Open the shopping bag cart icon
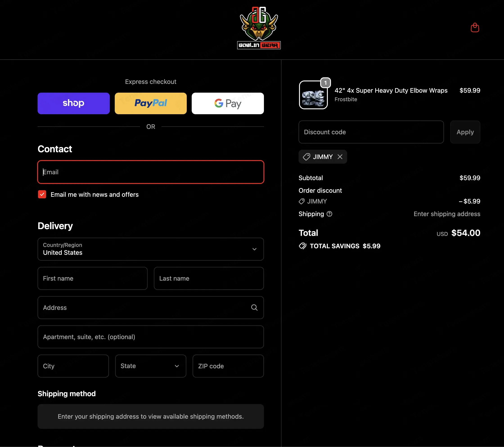504x447 pixels. [475, 27]
